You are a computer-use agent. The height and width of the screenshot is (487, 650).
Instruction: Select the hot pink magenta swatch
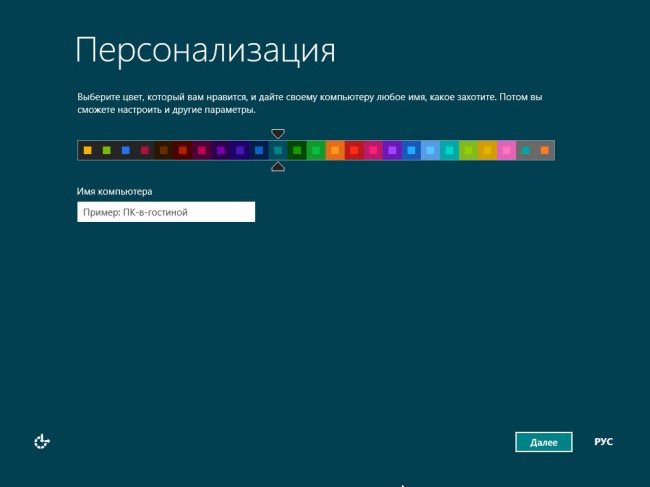pyautogui.click(x=374, y=150)
